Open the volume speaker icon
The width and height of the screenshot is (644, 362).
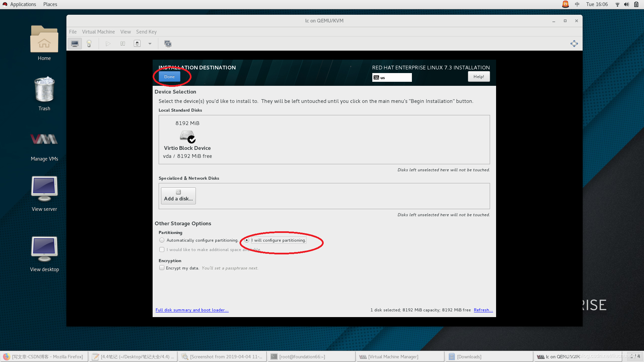click(x=627, y=4)
